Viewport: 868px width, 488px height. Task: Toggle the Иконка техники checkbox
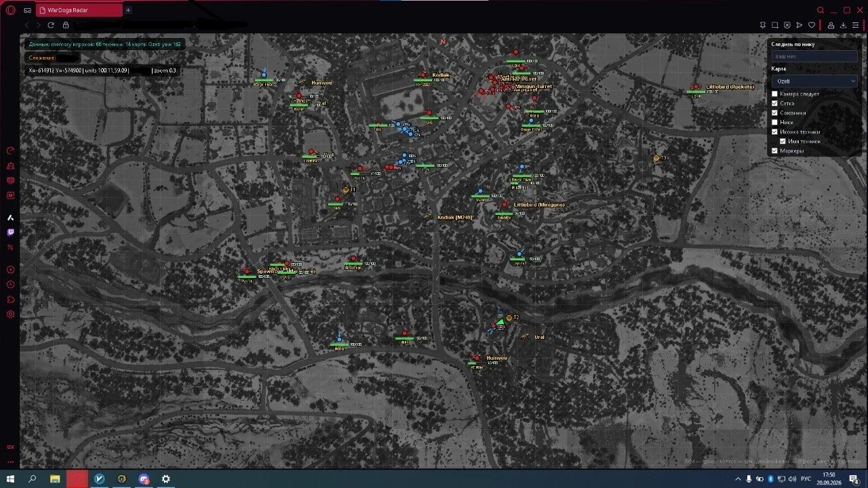[x=775, y=132]
